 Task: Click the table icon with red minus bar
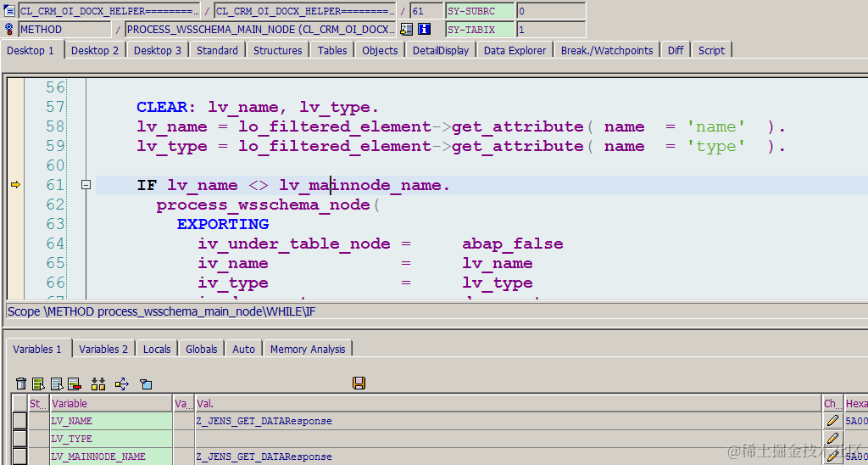[75, 384]
